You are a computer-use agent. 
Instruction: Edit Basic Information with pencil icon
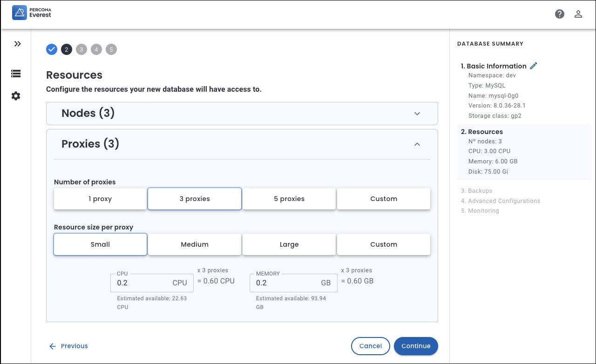[534, 66]
